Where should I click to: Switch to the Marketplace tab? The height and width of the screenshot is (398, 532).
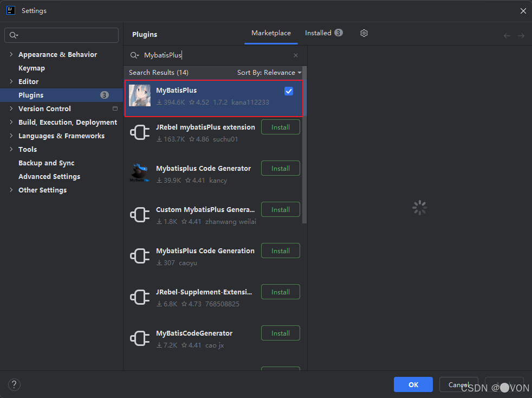[271, 33]
